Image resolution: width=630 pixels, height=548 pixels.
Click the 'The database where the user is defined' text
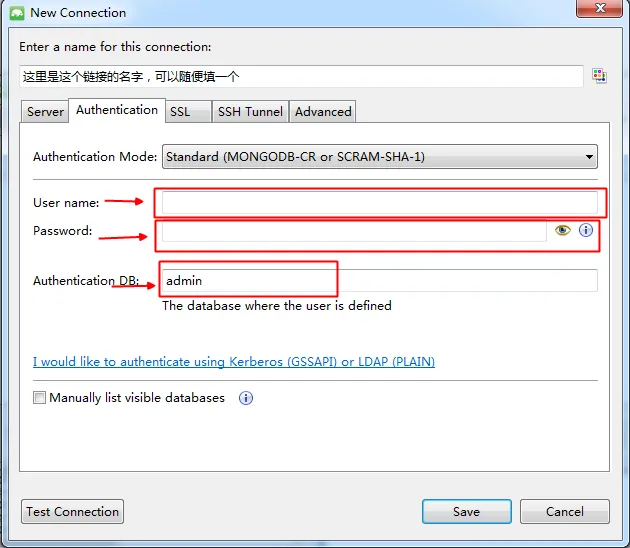[276, 306]
